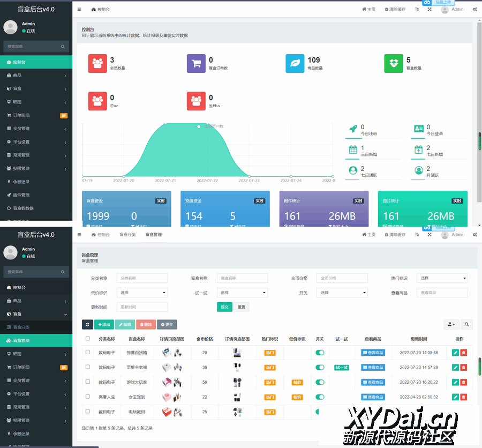The height and width of the screenshot is (448, 482).
Task: Click the blue leaf 商品数量 icon tile
Action: pos(295,63)
